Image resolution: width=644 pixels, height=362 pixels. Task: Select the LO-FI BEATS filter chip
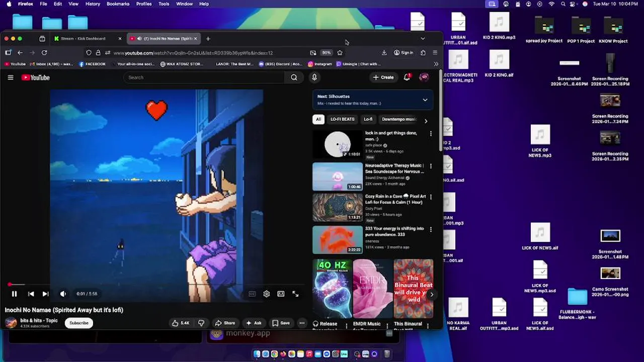343,119
